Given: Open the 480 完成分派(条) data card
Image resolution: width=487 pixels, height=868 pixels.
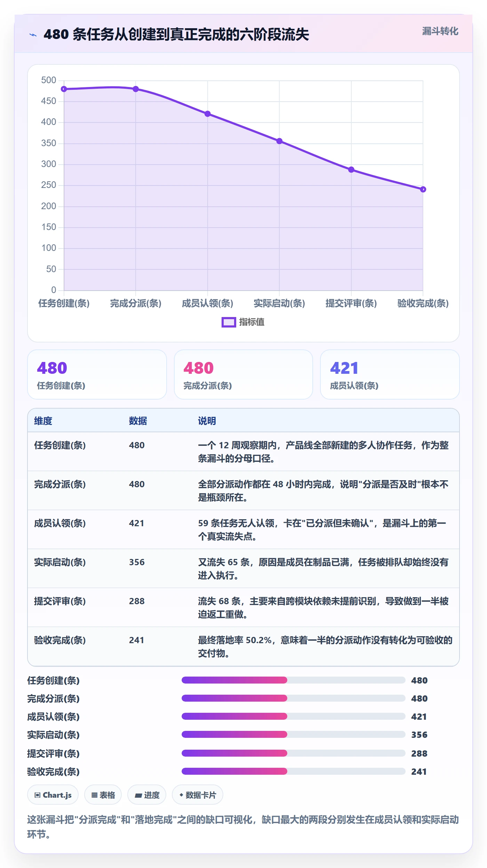Looking at the screenshot, I should click(x=243, y=374).
